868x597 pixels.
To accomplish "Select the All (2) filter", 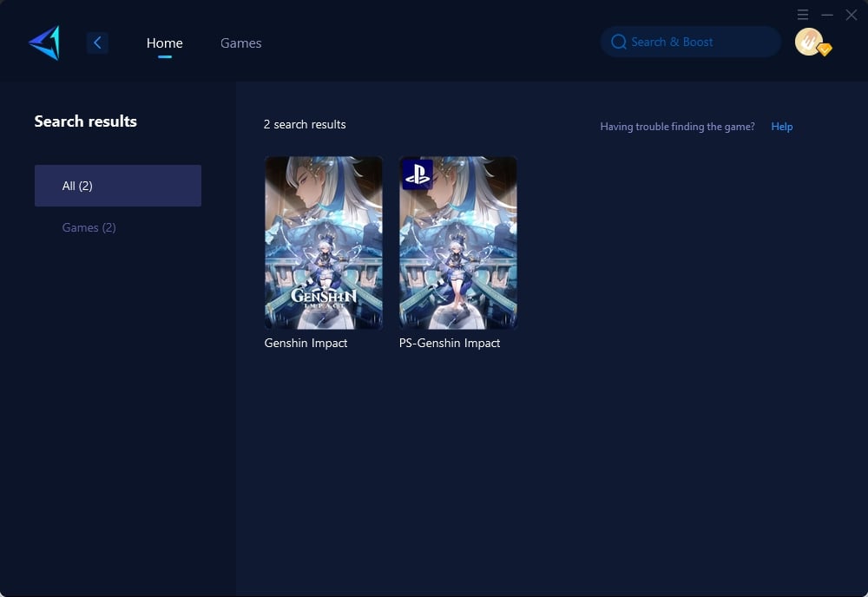I will point(118,186).
